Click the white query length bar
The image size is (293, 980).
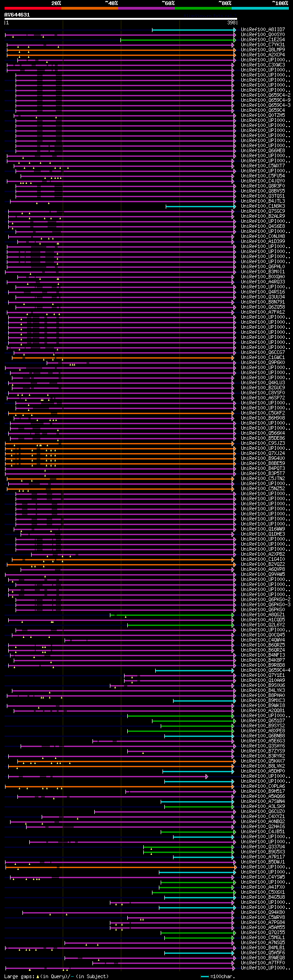(x=121, y=19)
